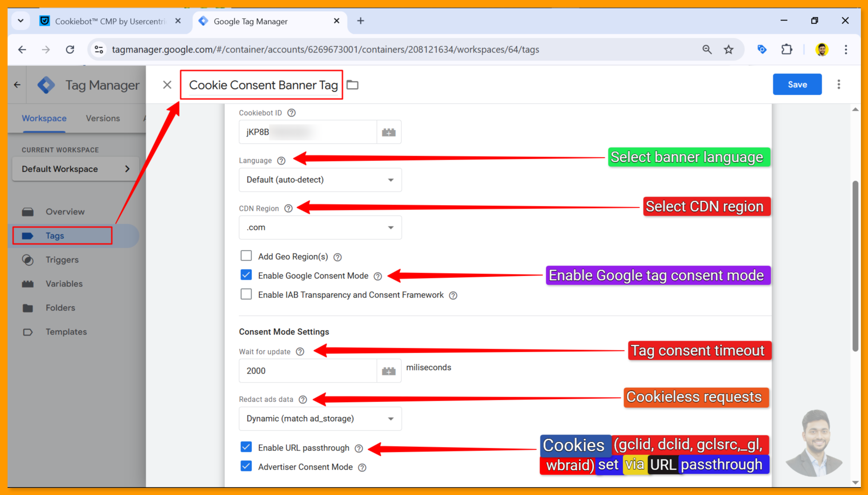Open the three-dot menu next to Save
This screenshot has height=495, width=868.
point(839,85)
